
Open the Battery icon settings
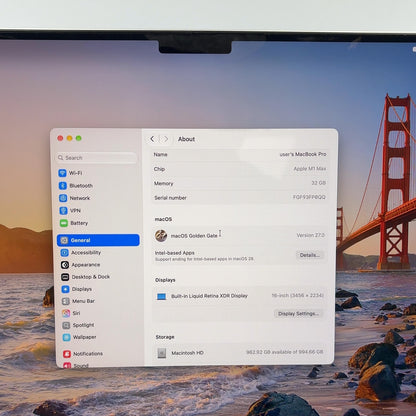[x=64, y=223]
